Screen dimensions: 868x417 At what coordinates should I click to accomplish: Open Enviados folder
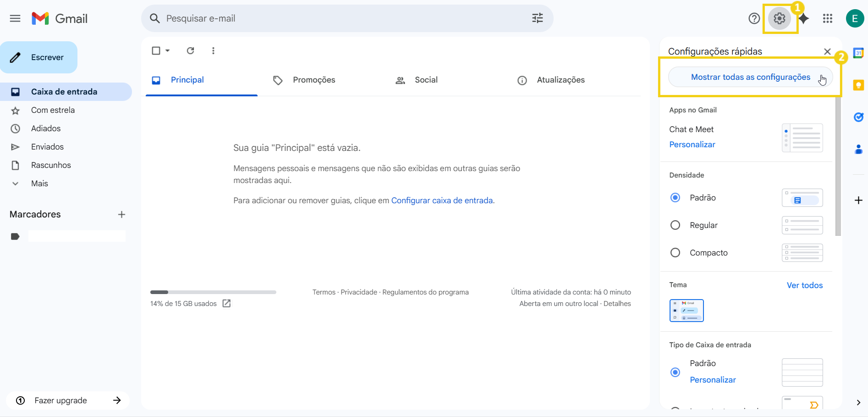click(66, 147)
